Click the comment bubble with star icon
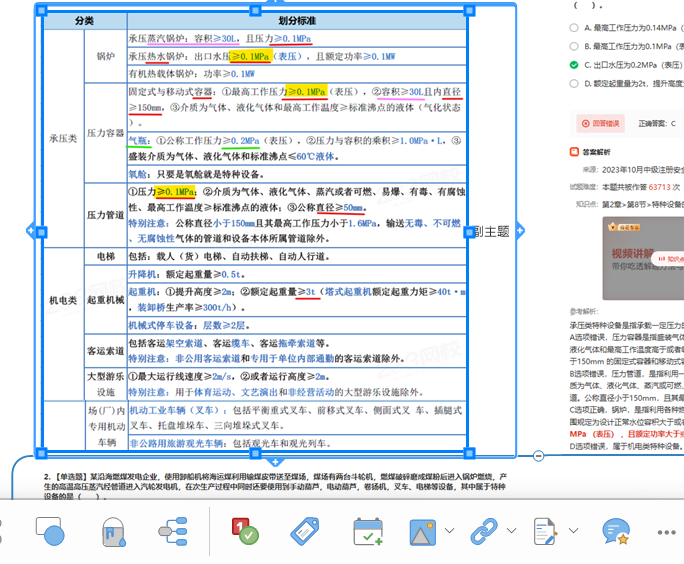 coord(616,531)
